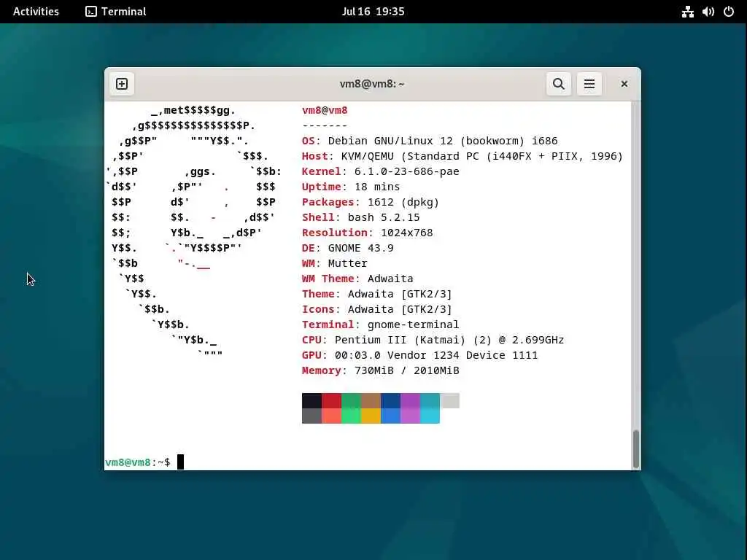Click the '1612 (dpkg)' value
Viewport: 747px width, 560px height.
[403, 202]
